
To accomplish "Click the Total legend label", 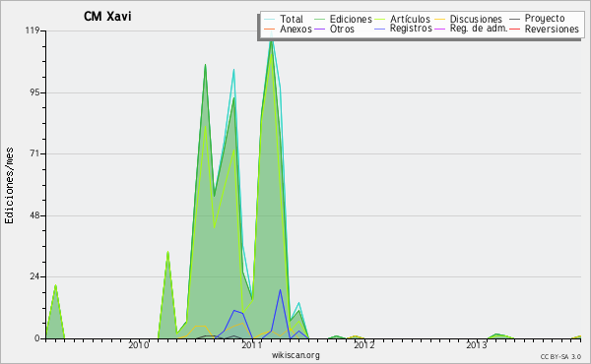I will [291, 19].
